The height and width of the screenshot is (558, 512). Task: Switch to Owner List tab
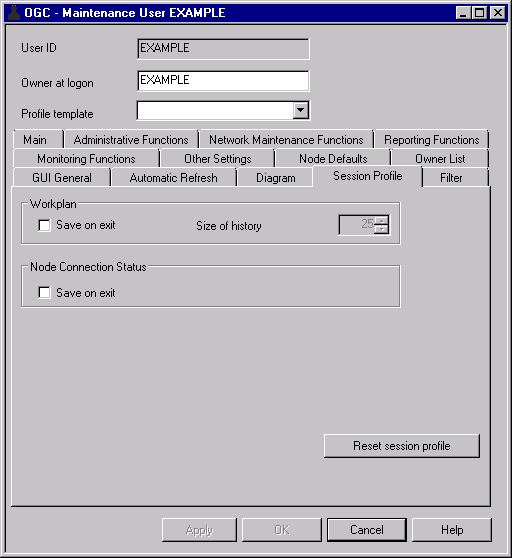click(x=440, y=159)
